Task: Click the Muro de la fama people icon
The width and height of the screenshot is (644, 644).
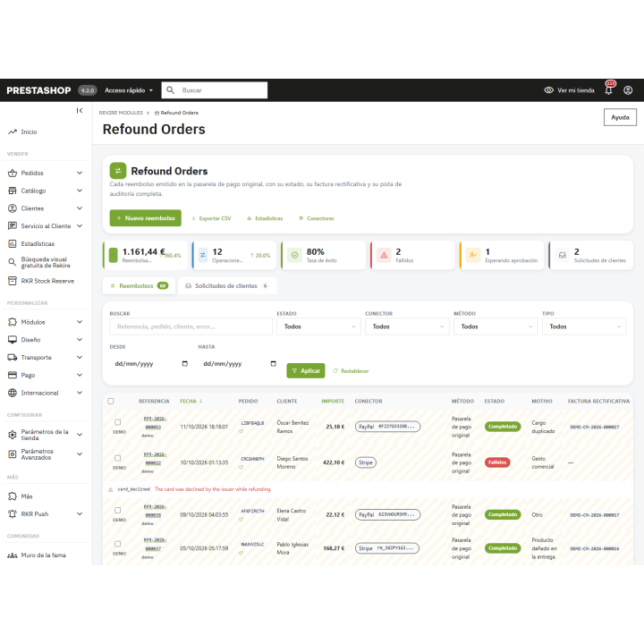Action: (13, 555)
